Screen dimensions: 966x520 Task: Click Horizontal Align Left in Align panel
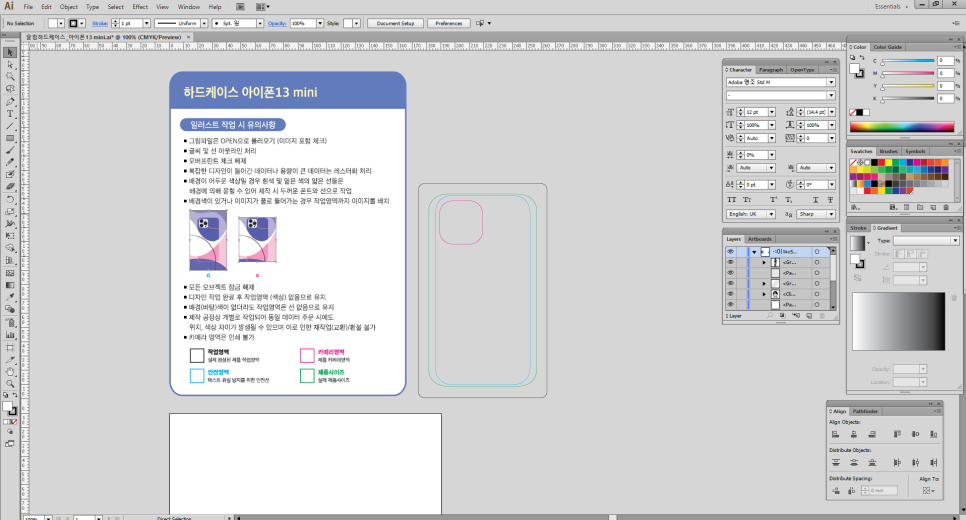[x=835, y=434]
